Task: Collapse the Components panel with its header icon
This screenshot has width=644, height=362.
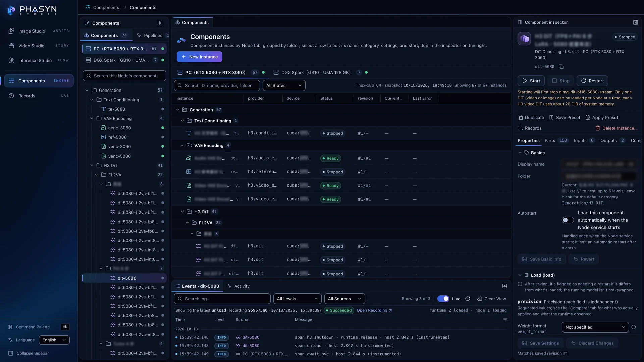Action: tap(160, 23)
